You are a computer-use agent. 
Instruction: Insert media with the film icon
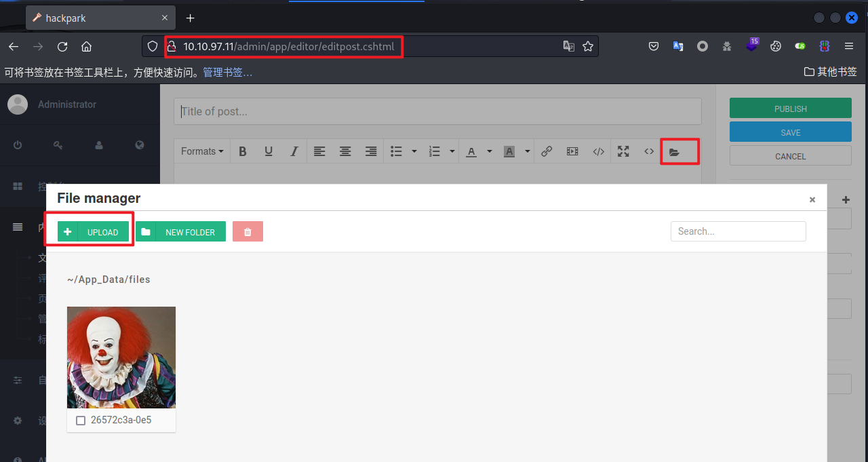[572, 151]
